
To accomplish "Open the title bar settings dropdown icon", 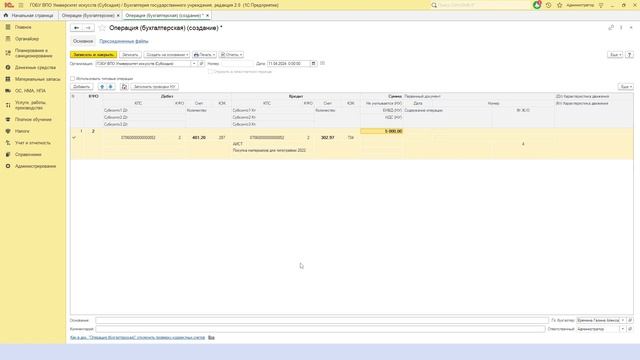I will 601,5.
